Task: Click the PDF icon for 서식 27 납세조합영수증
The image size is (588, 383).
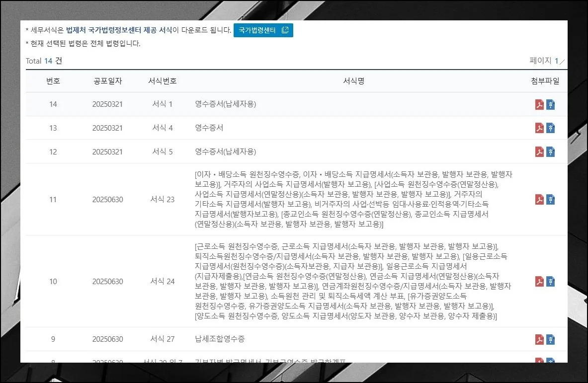Action: 540,339
